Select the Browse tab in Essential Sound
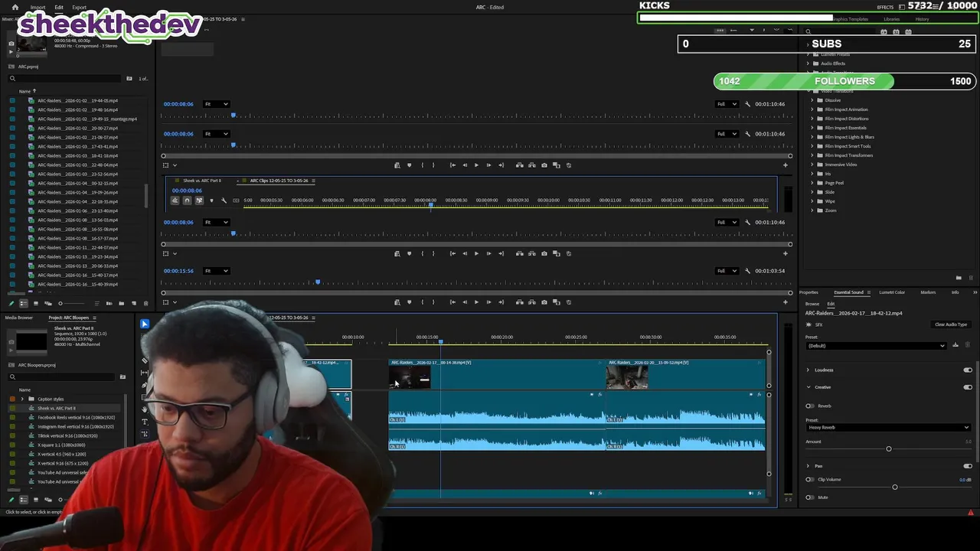980x551 pixels. pyautogui.click(x=812, y=304)
